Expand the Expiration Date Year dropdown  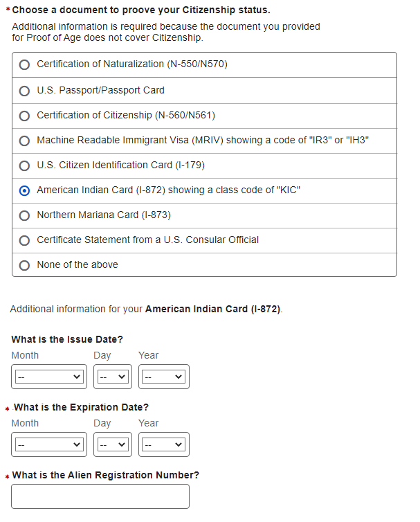[x=163, y=444]
